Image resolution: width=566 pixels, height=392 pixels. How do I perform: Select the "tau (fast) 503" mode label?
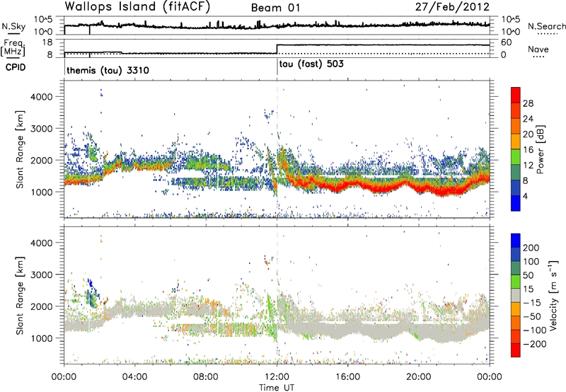(x=311, y=64)
